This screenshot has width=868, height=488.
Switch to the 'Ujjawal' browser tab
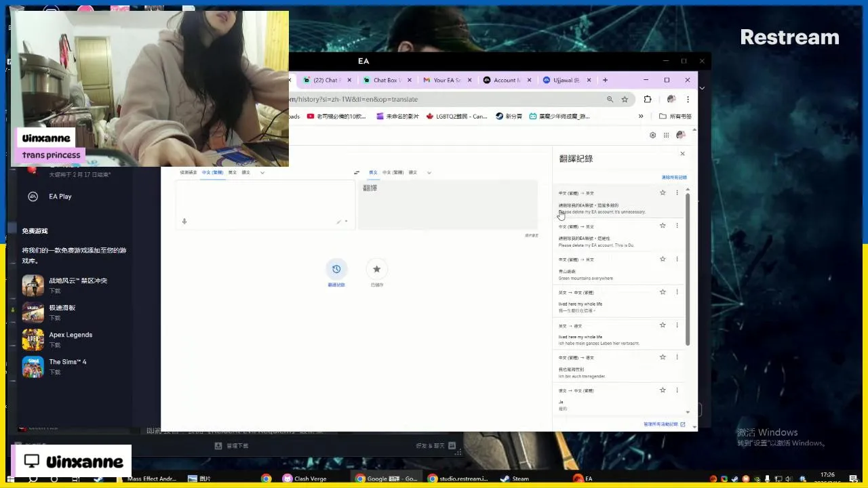click(566, 80)
